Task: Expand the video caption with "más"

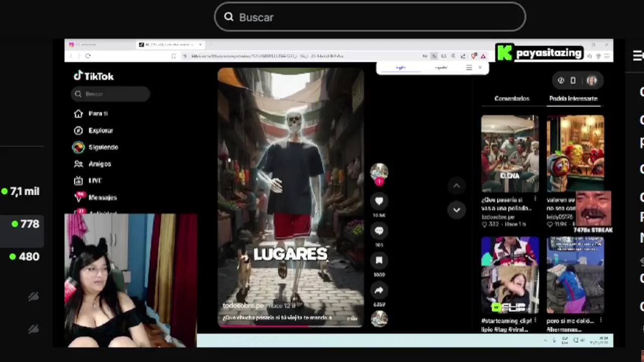Action: point(352,318)
